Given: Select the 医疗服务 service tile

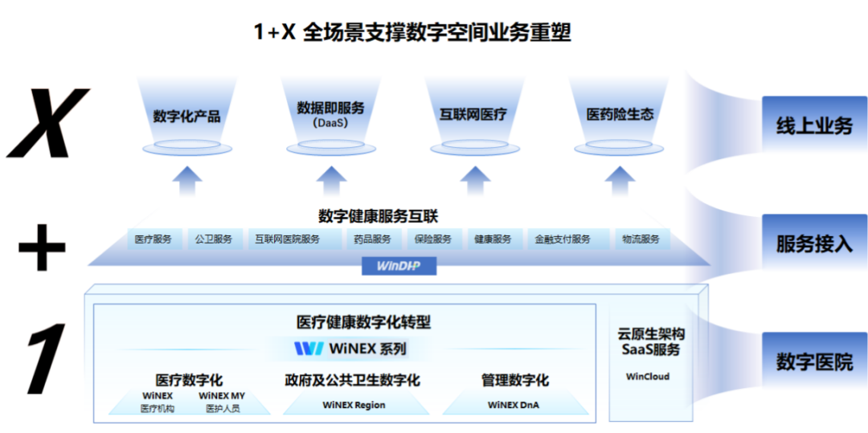Looking at the screenshot, I should pos(153,239).
